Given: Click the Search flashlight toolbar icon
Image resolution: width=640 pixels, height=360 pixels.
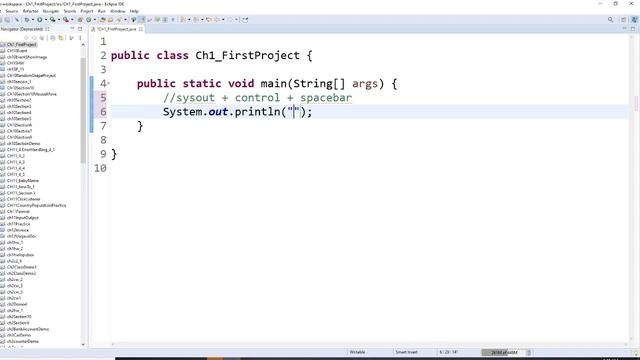Looking at the screenshot, I should [x=119, y=20].
